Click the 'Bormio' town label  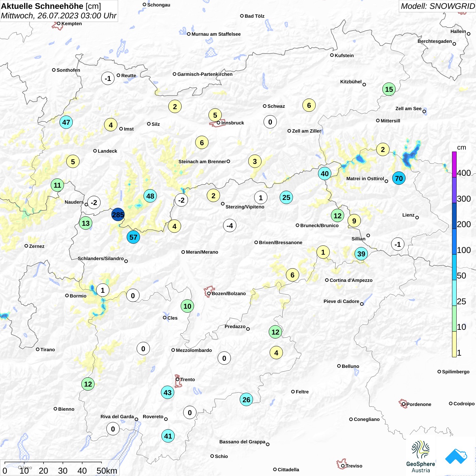tap(78, 296)
